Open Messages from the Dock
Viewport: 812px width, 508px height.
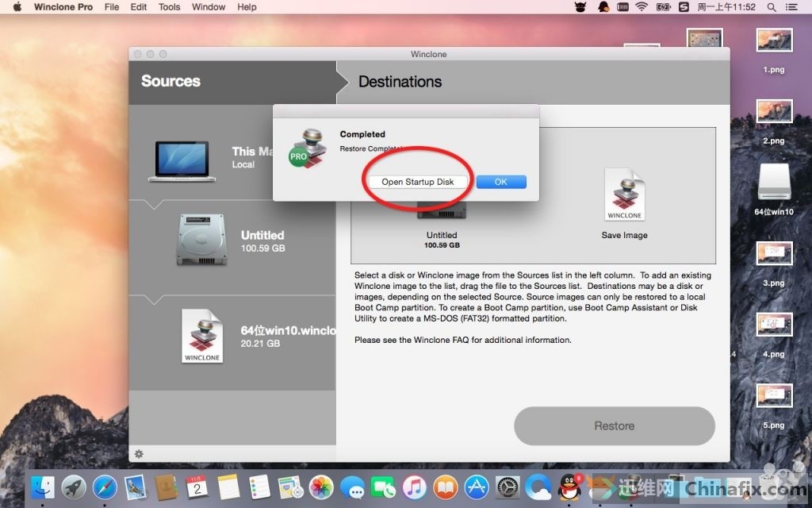click(352, 488)
